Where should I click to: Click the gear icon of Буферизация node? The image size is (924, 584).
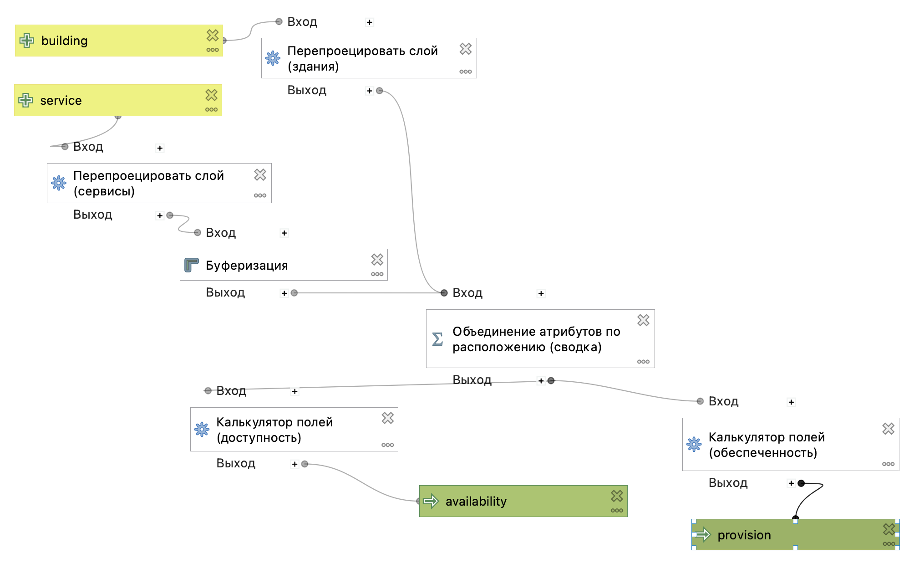click(x=191, y=265)
